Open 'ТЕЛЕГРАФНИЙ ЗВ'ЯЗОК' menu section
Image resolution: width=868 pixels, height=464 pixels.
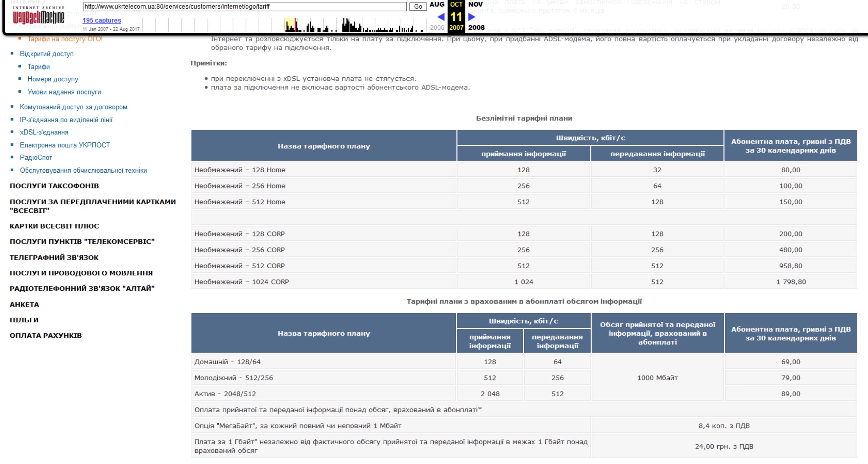54,258
